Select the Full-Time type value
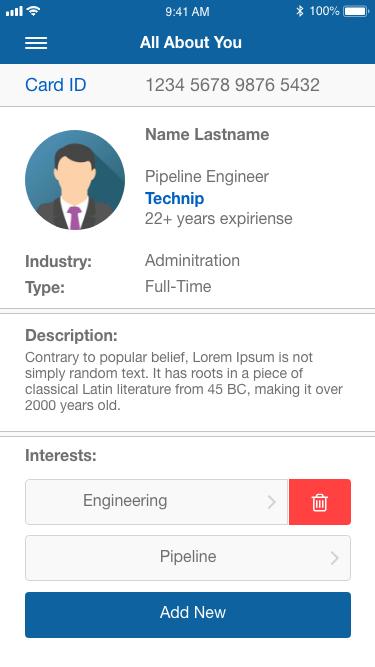 point(178,286)
